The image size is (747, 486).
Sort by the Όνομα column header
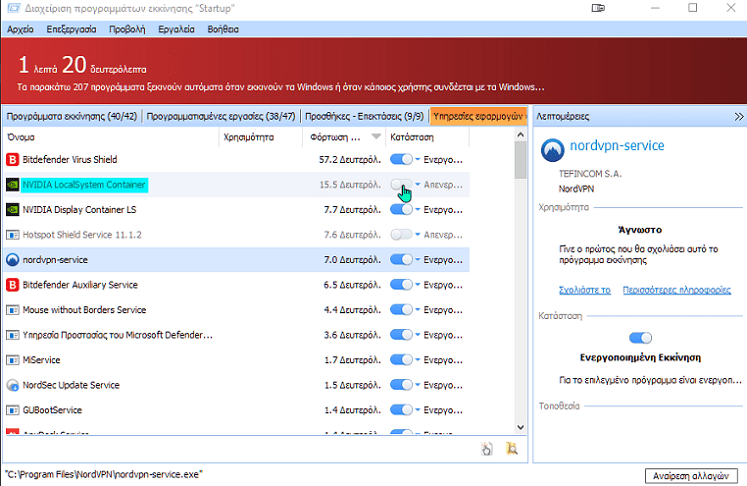pos(111,137)
